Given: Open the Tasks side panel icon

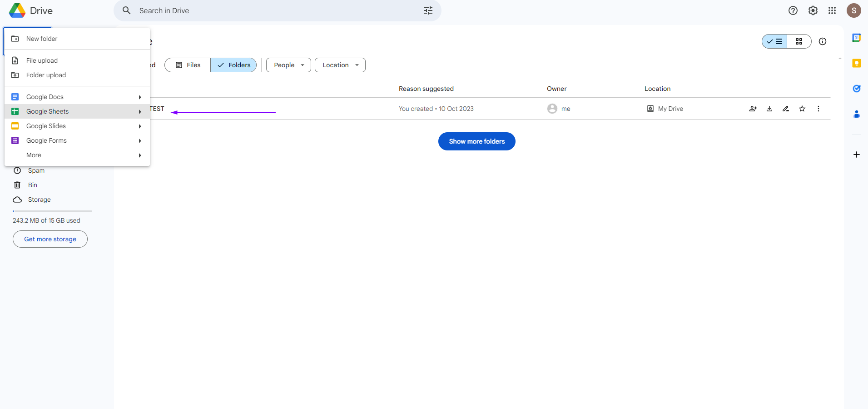Looking at the screenshot, I should (x=857, y=89).
